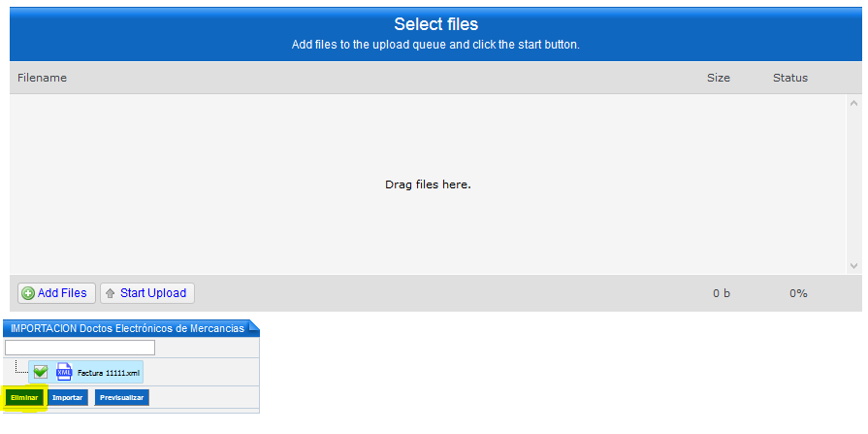Focus the search field above the file tree
This screenshot has height=434, width=868.
[x=80, y=348]
